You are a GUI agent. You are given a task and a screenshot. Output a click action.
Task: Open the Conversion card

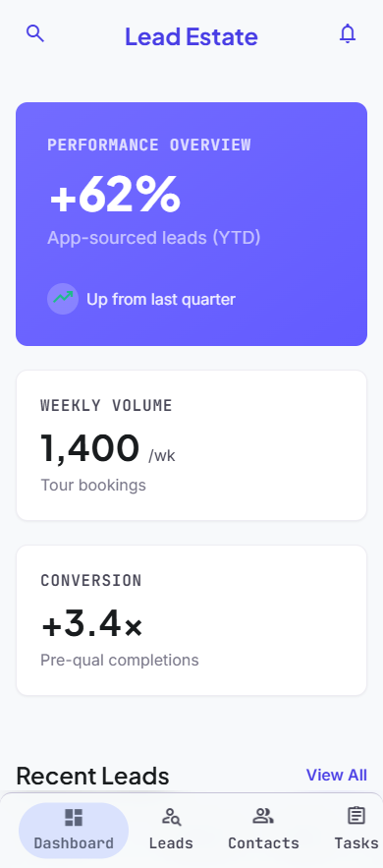point(191,620)
